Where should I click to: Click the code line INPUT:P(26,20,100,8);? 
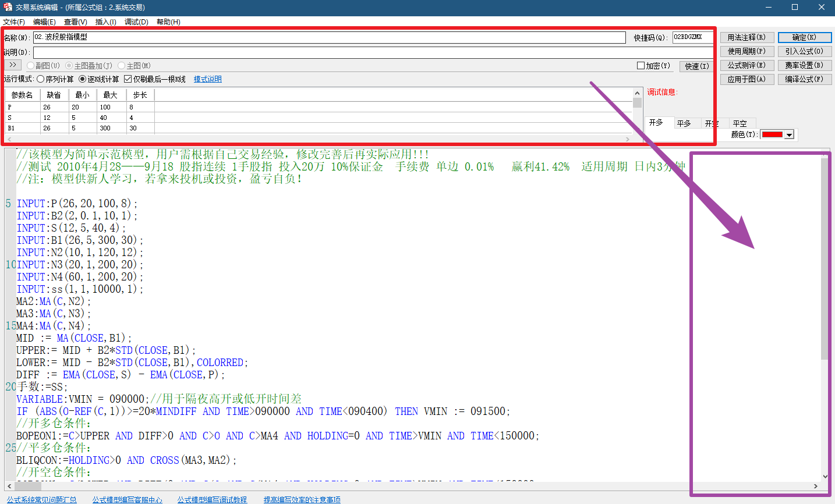point(77,204)
